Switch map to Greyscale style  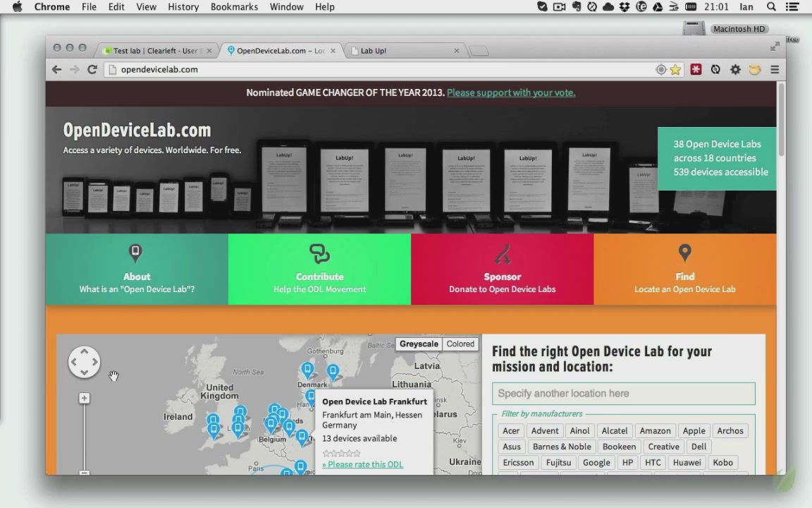point(419,344)
